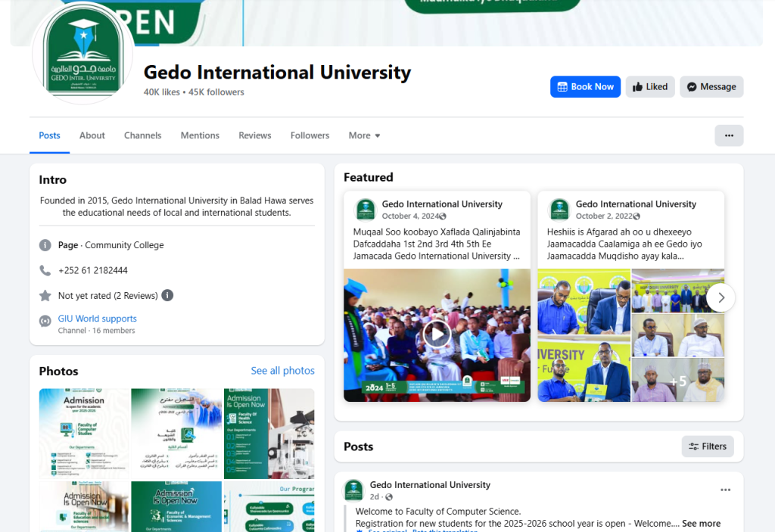The image size is (775, 532).
Task: Expand post text with See more
Action: (701, 523)
